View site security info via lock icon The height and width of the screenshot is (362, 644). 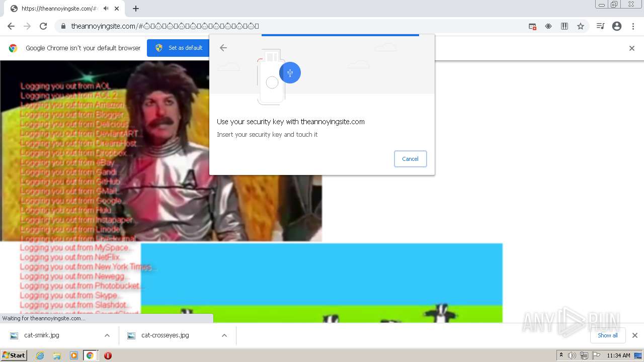point(63,26)
